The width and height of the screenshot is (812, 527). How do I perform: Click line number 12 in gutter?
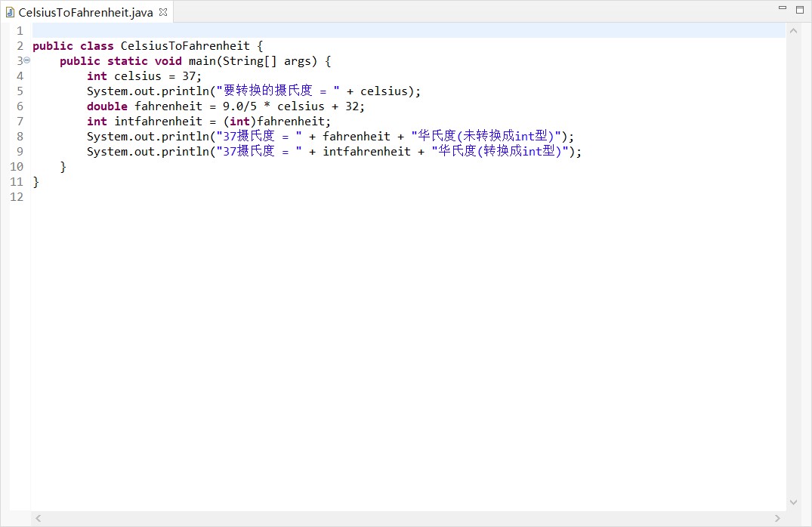click(x=17, y=197)
